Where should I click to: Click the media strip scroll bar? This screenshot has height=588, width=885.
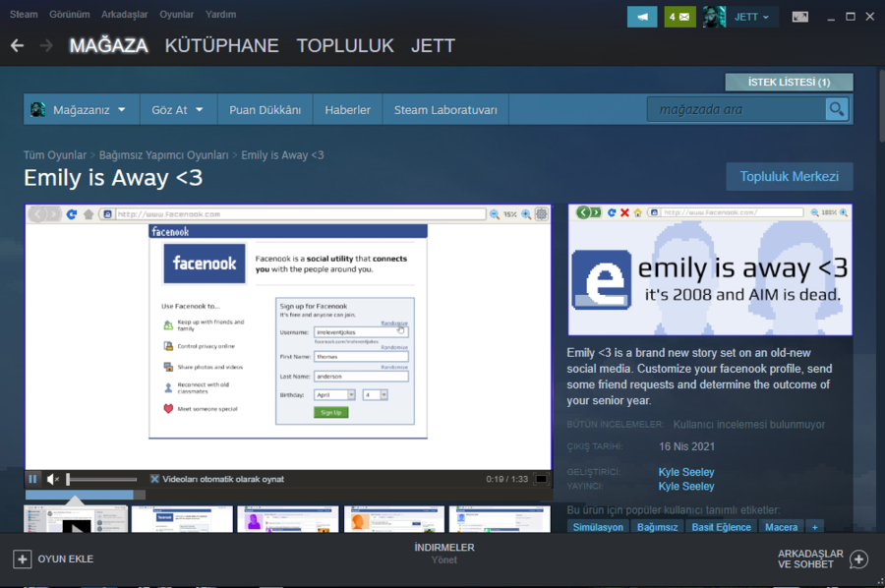85,495
